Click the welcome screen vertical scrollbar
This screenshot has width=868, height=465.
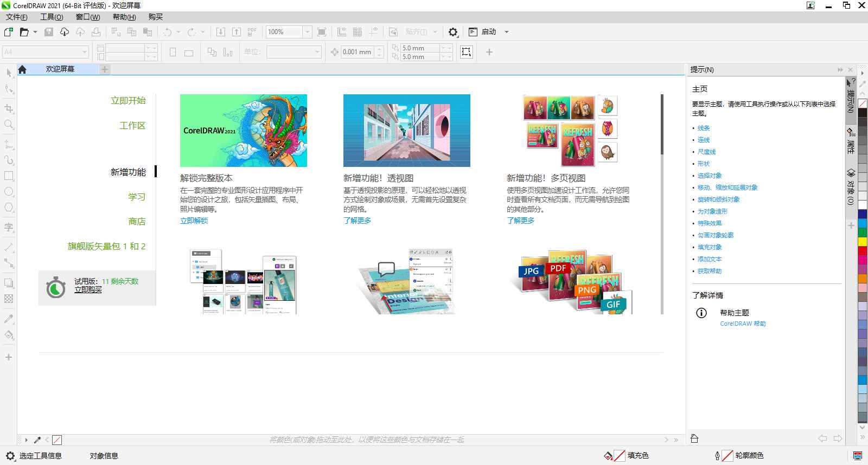click(662, 204)
